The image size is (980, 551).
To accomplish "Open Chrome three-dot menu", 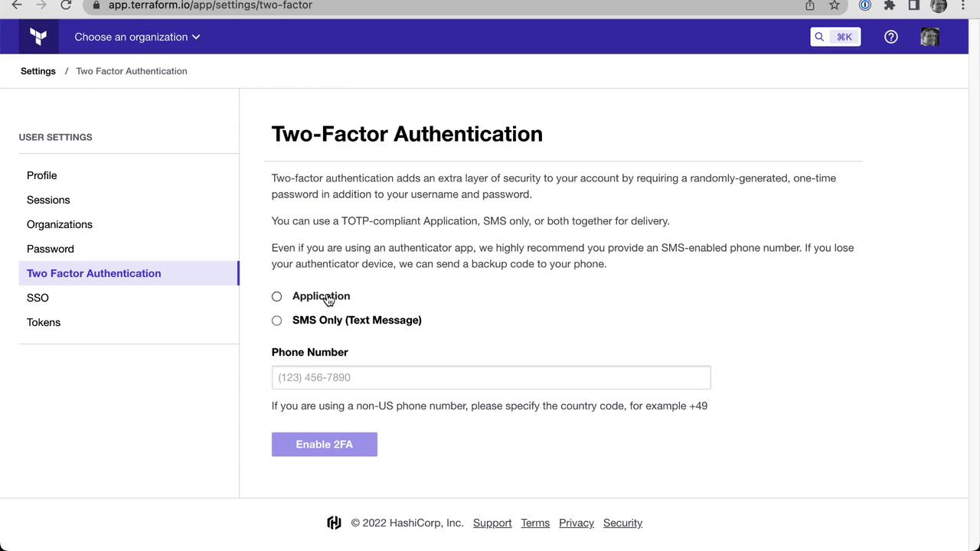I will 963,5.
